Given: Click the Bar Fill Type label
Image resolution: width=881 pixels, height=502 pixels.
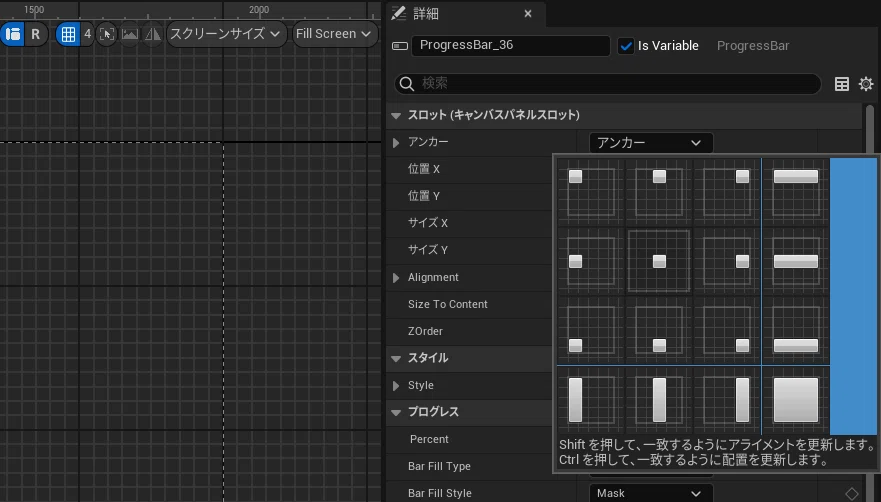Looking at the screenshot, I should (439, 466).
